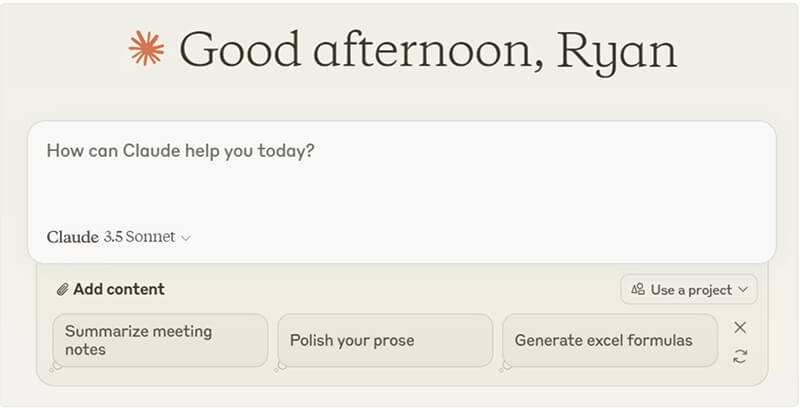
Task: Click the paperclip attachment icon
Action: point(62,290)
